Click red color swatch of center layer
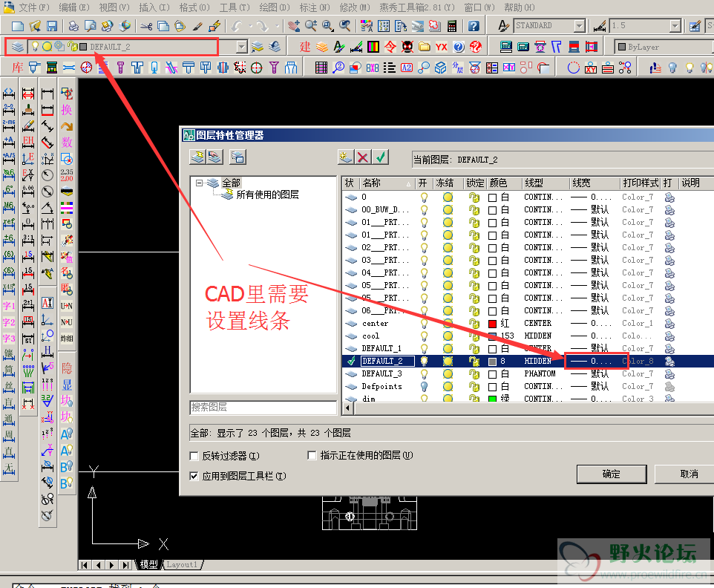714x588 pixels. click(x=492, y=324)
